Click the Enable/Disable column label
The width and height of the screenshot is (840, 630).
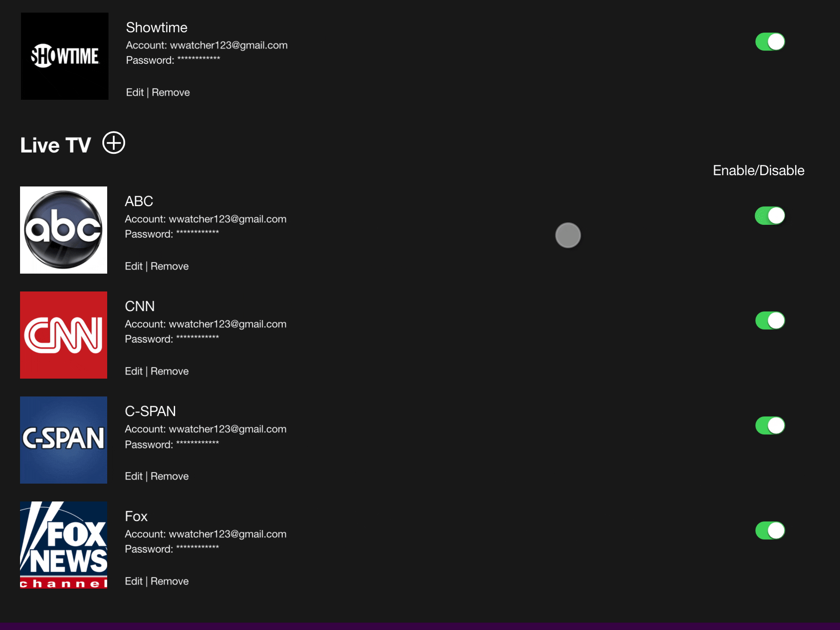[759, 170]
